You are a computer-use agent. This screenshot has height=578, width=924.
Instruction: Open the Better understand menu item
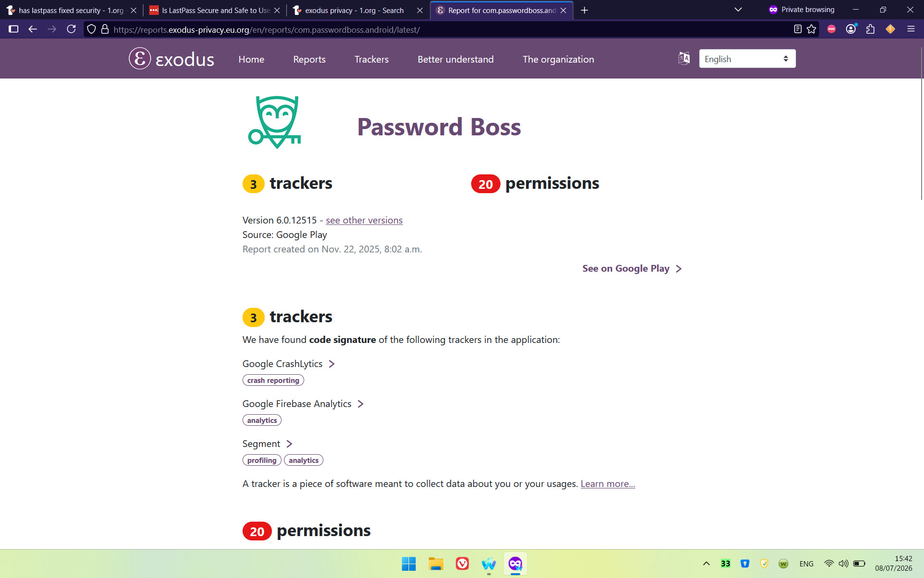click(456, 59)
